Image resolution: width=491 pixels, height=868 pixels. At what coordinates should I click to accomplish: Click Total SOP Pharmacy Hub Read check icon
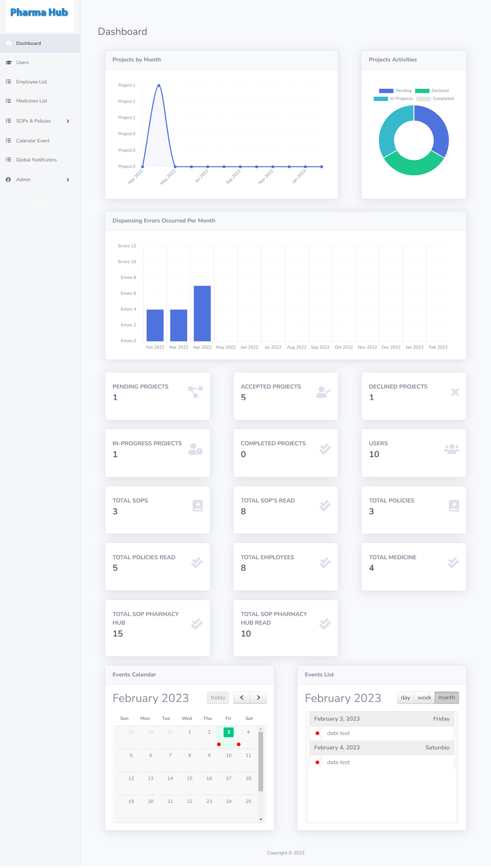[325, 624]
